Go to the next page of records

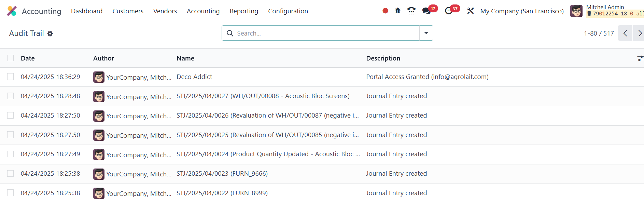pos(639,33)
